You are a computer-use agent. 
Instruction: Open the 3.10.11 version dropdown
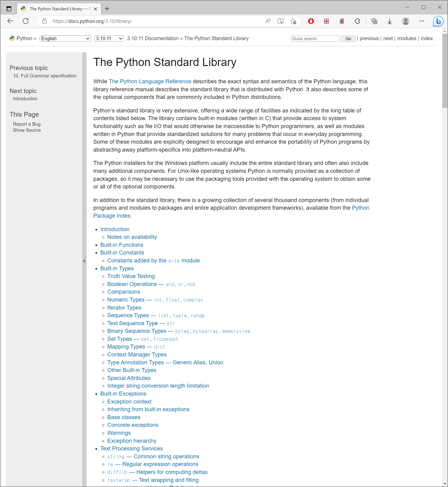(x=109, y=38)
